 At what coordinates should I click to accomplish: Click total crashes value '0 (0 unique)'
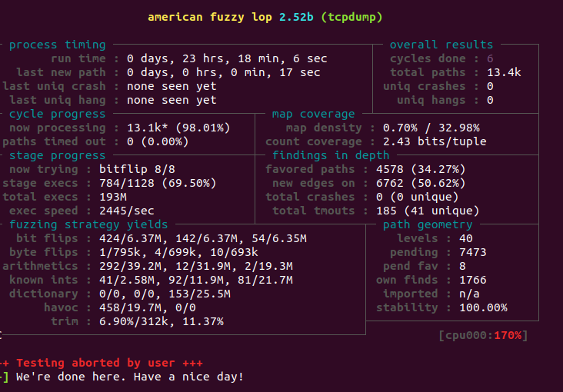[x=417, y=197]
